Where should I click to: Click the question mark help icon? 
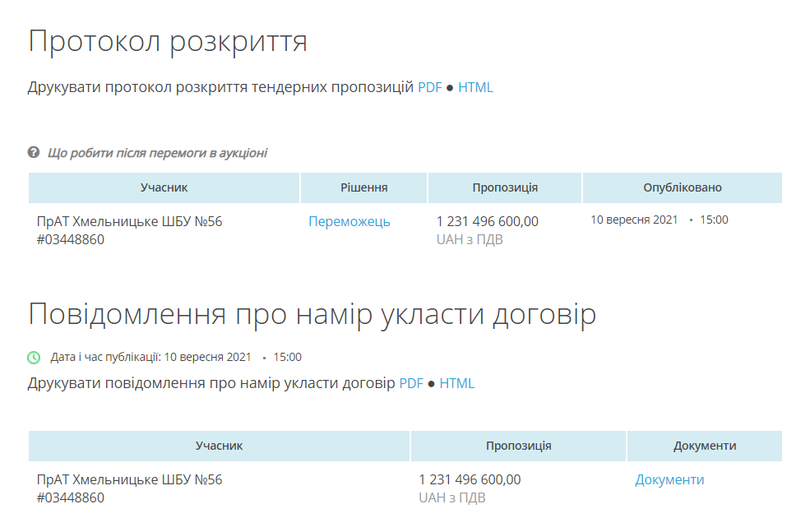click(34, 152)
